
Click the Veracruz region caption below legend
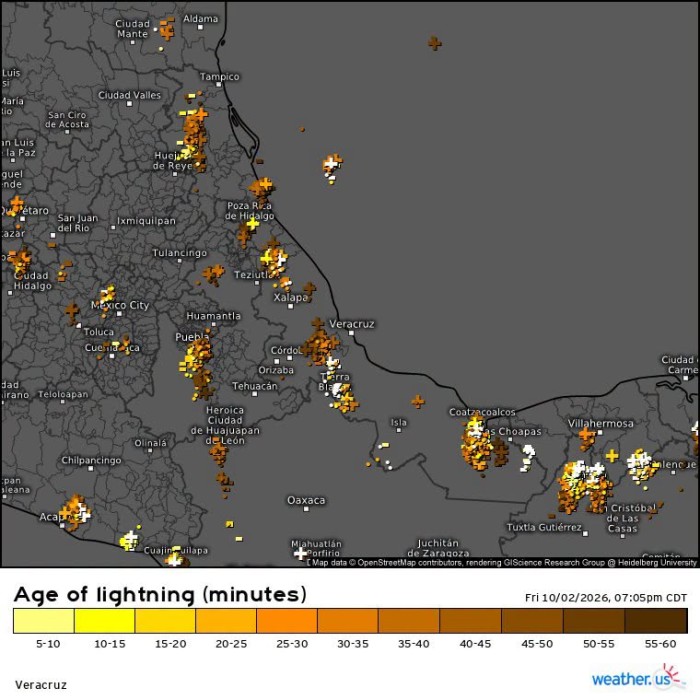tap(41, 685)
